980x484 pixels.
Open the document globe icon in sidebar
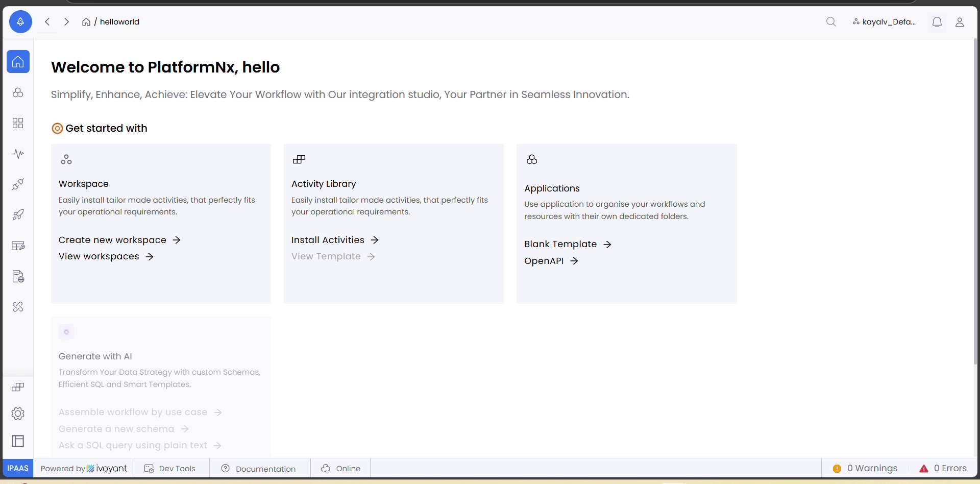(18, 276)
